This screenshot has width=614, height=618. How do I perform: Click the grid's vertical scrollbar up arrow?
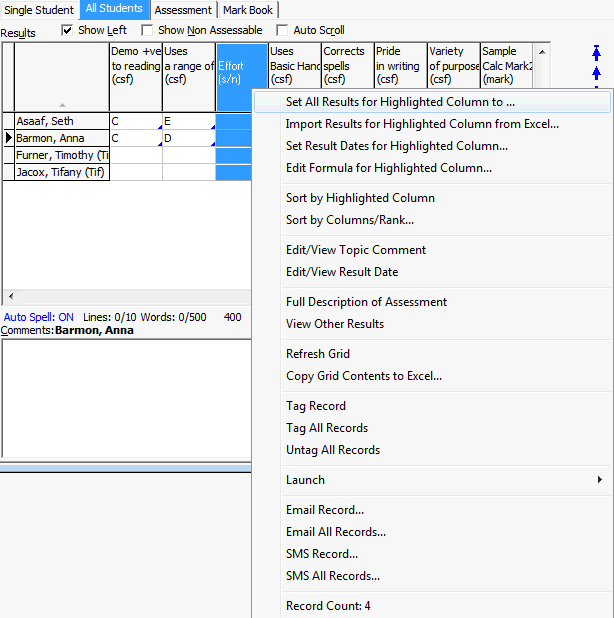tap(542, 52)
